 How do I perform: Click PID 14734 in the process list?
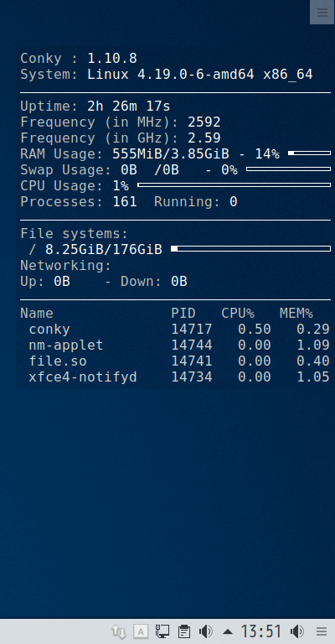(x=192, y=377)
